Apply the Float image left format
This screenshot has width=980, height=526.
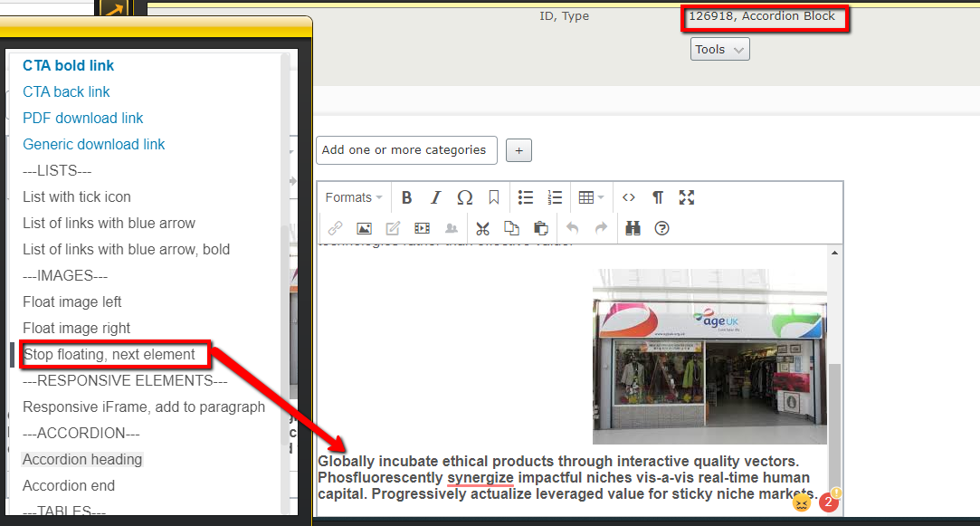[x=71, y=302]
